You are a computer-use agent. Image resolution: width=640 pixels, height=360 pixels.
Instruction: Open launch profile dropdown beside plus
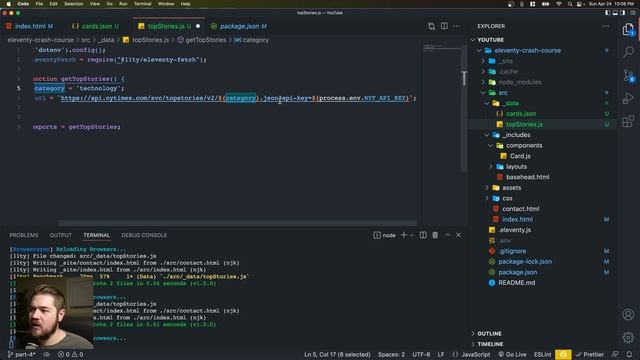tap(412, 235)
